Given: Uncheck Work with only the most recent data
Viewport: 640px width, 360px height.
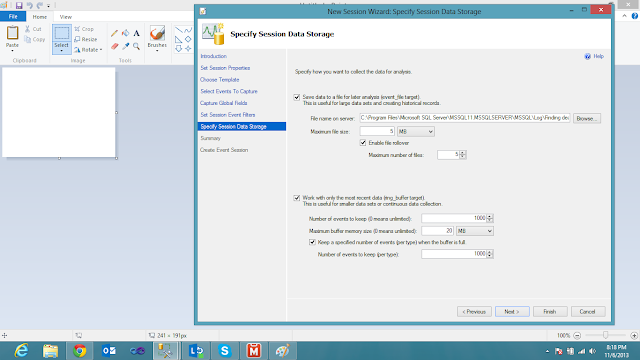Looking at the screenshot, I should 297,198.
